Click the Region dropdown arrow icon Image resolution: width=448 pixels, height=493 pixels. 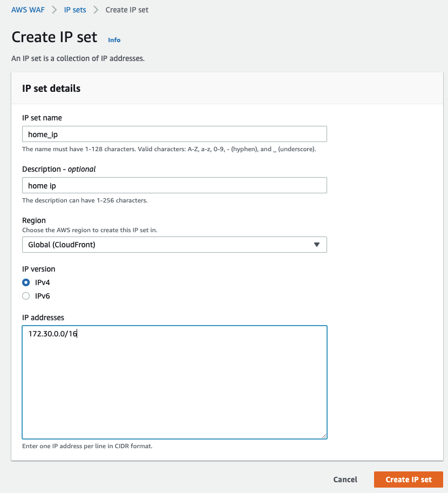pos(317,245)
